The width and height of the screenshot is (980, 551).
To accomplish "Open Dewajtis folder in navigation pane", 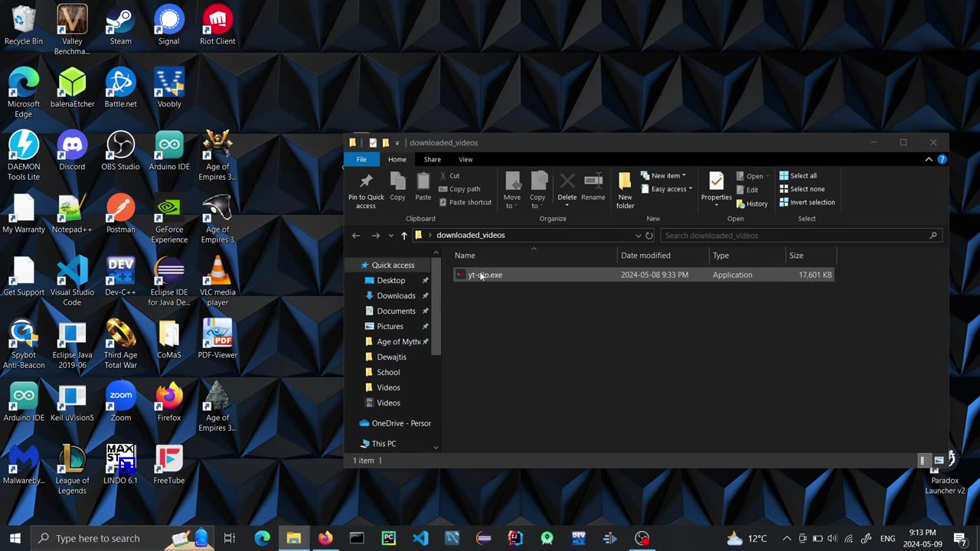I will point(391,357).
